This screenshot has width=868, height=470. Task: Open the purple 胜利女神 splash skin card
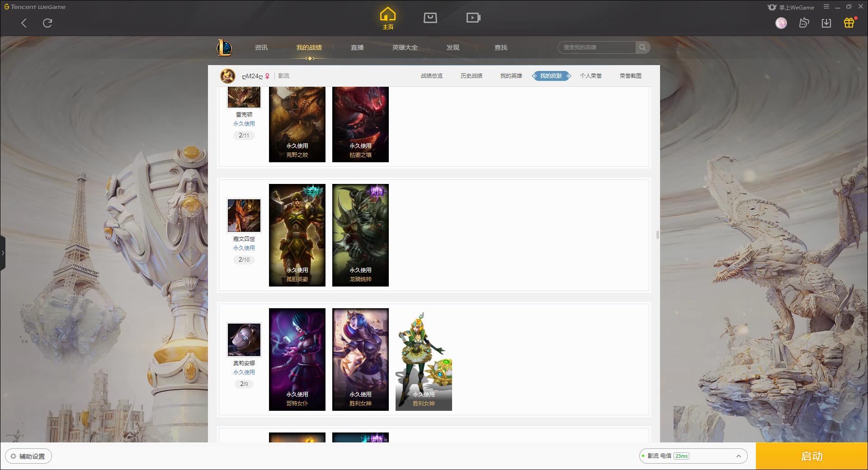[x=360, y=359]
